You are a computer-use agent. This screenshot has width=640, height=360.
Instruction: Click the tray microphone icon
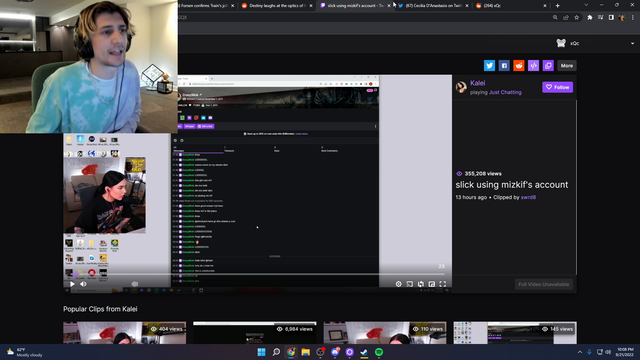589,352
